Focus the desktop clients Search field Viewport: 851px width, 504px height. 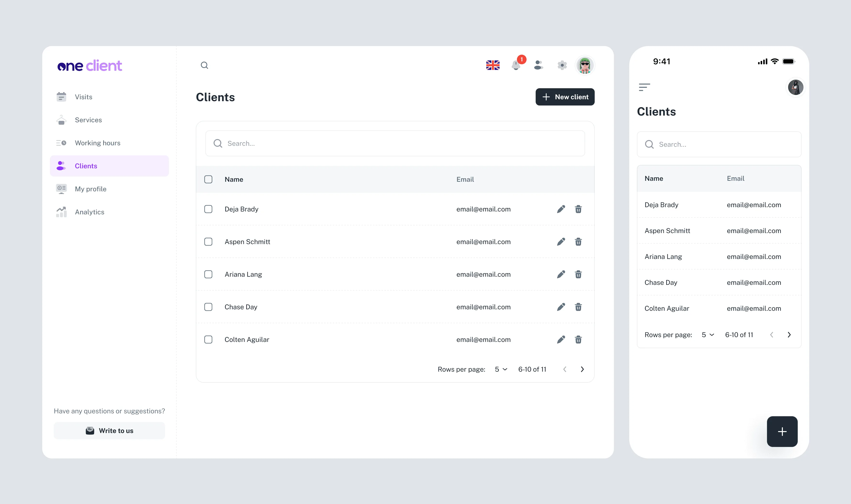395,143
